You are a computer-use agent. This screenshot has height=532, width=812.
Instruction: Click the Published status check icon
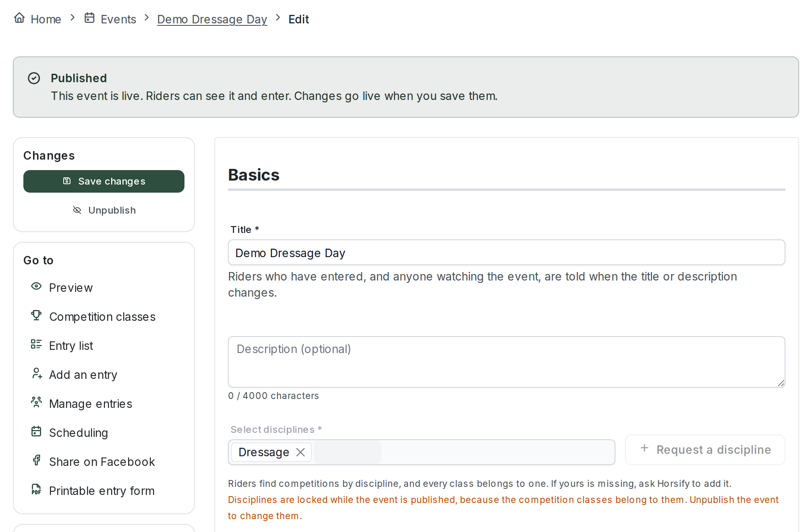[34, 78]
